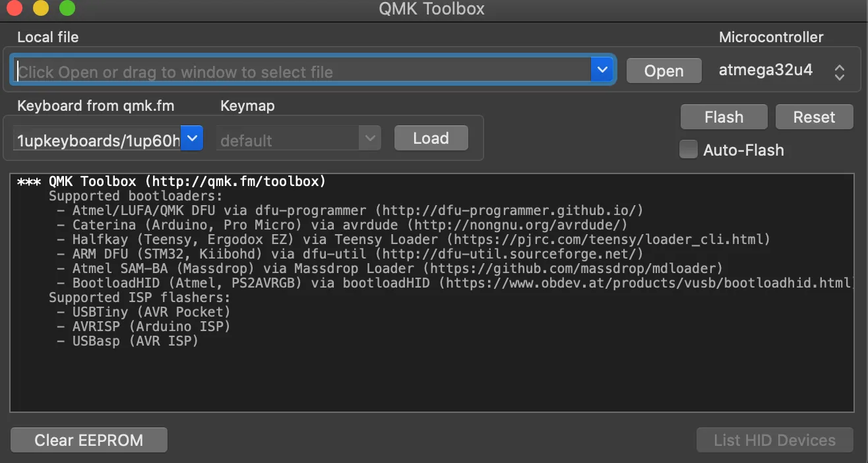The height and width of the screenshot is (463, 868).
Task: Expand the Local file history dropdown arrow
Action: pyautogui.click(x=602, y=69)
